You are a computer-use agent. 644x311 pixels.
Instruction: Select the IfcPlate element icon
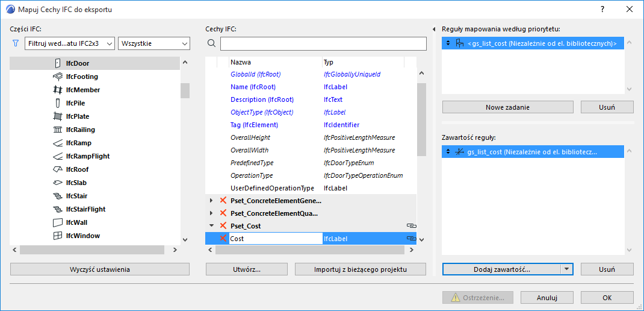58,116
